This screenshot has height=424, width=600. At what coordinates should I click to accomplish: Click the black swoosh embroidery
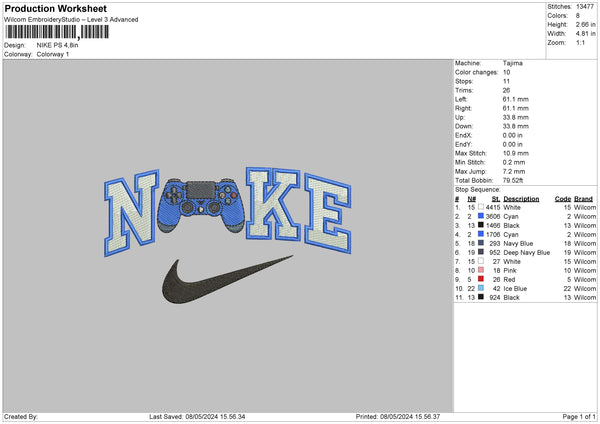[x=227, y=280]
